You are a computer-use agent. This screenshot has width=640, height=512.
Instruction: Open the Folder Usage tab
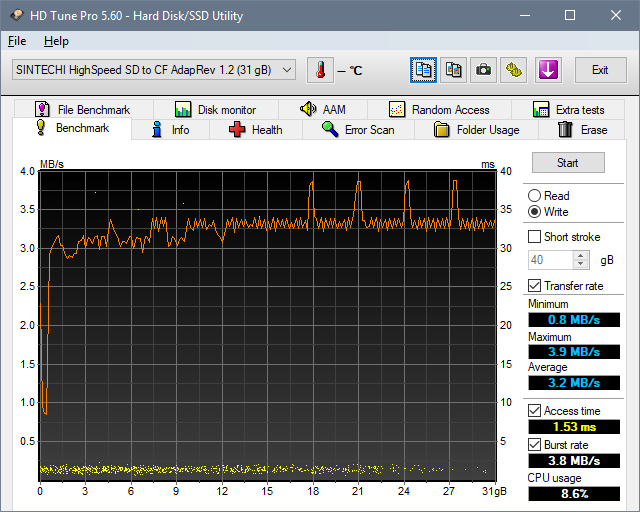click(476, 130)
